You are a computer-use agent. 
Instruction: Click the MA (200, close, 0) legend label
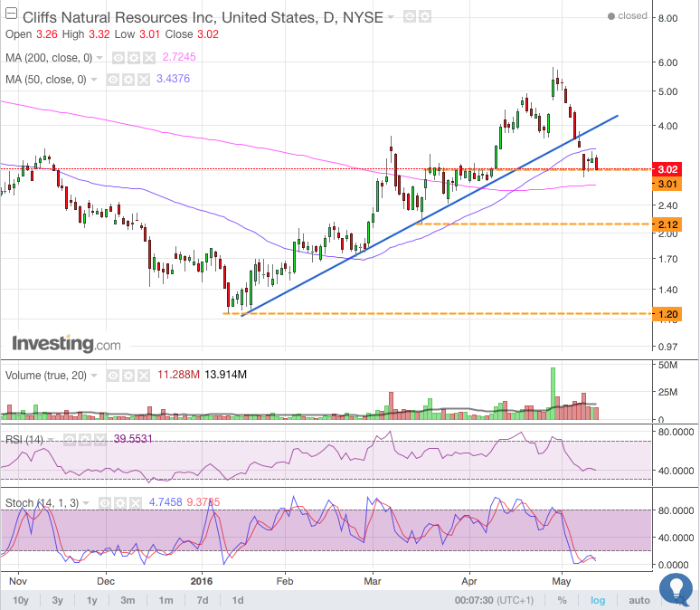(x=49, y=58)
